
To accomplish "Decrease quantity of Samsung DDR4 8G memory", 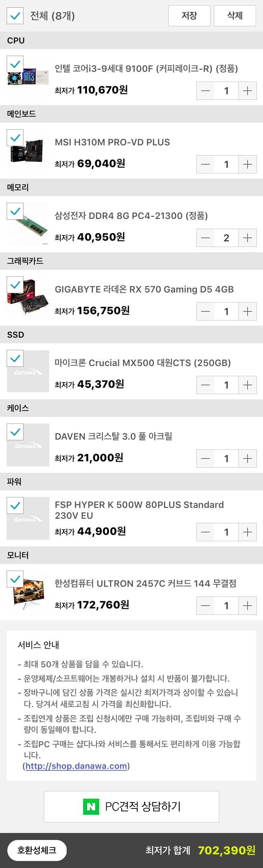I will pos(205,238).
